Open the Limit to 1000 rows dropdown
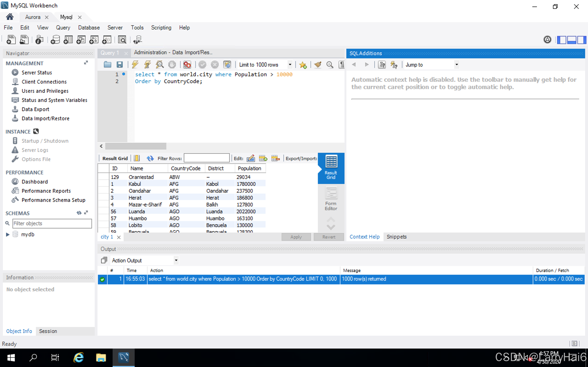The height and width of the screenshot is (367, 588). pyautogui.click(x=290, y=64)
